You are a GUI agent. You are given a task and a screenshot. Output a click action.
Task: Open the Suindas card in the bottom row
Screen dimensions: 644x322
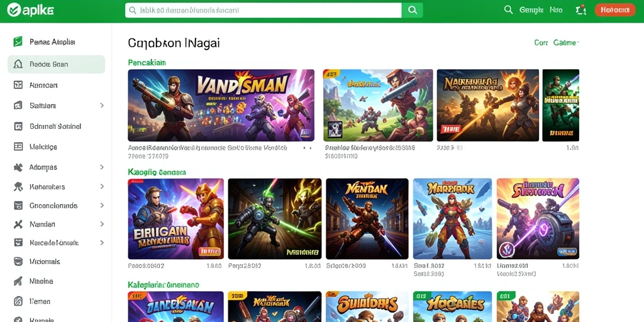point(367,307)
